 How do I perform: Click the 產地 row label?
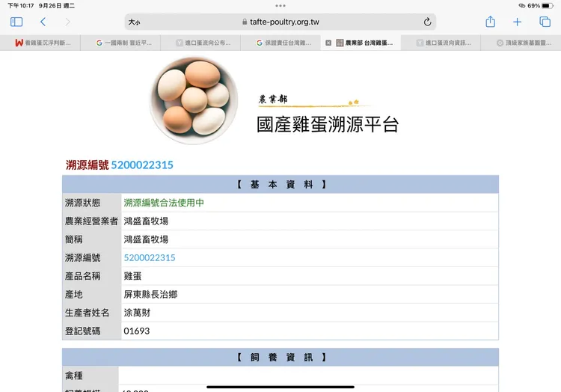[x=74, y=294]
